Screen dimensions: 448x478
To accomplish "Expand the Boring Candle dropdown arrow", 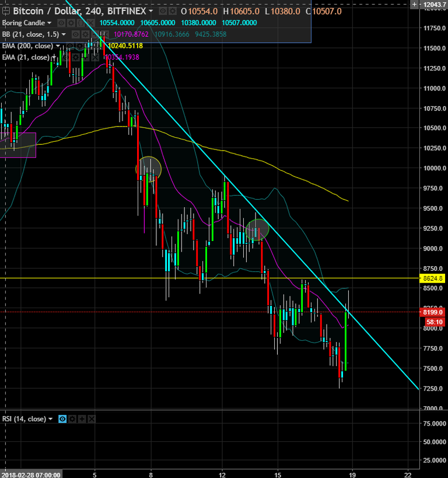I will (x=49, y=23).
